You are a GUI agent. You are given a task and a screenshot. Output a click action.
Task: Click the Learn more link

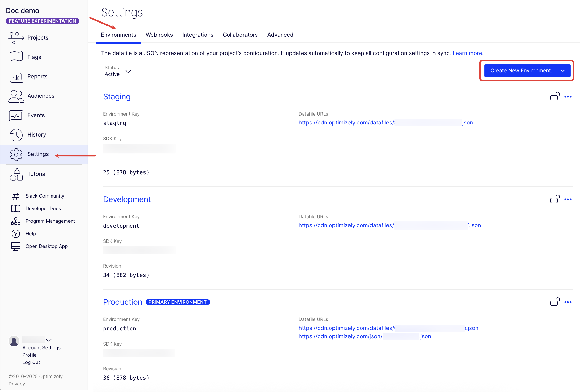pyautogui.click(x=468, y=53)
